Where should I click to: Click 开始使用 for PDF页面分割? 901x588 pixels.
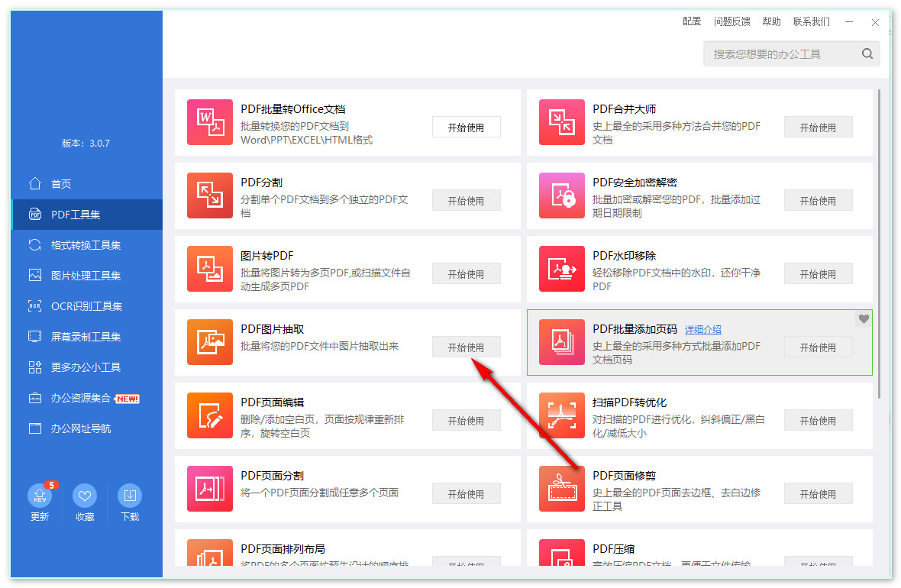pyautogui.click(x=466, y=494)
